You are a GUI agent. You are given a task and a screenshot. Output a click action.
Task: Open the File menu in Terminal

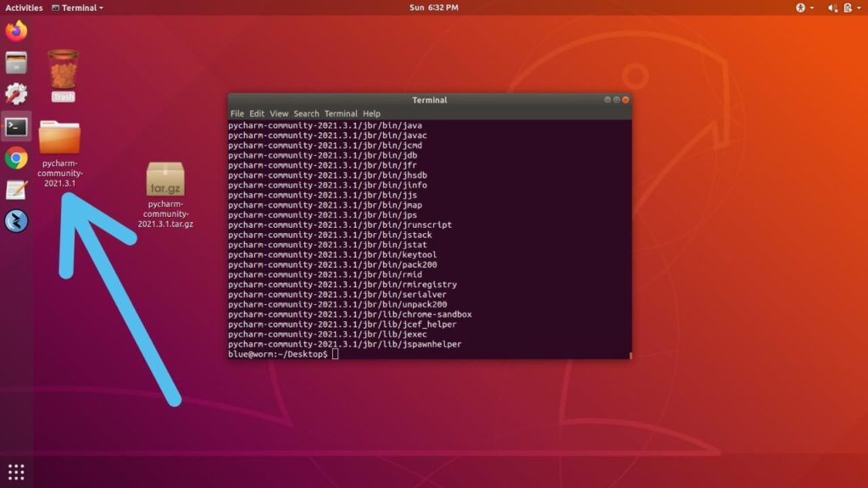236,113
